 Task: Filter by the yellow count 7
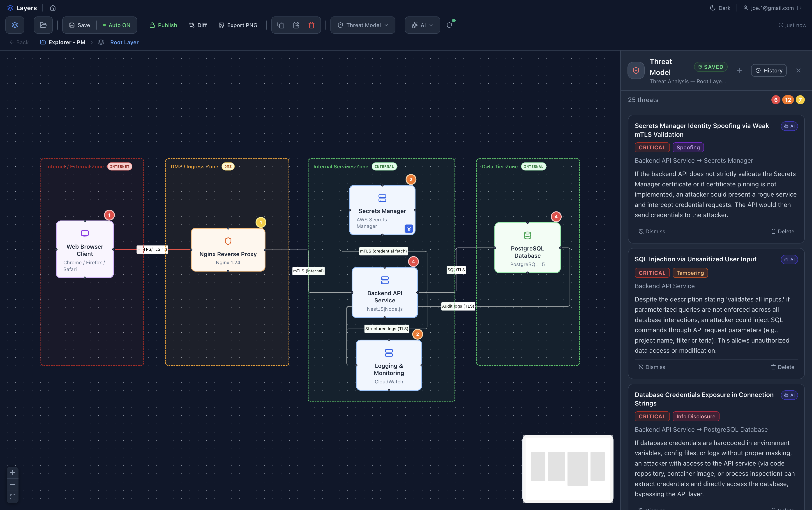pos(800,100)
